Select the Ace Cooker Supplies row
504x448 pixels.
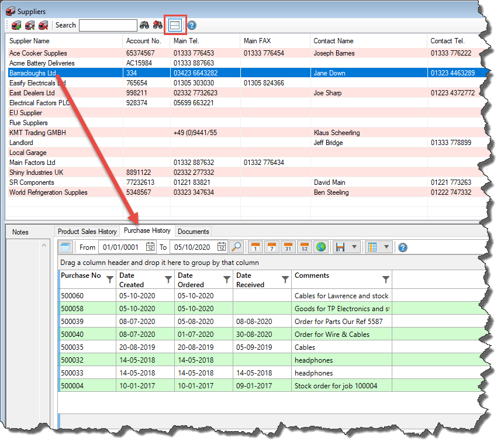click(38, 53)
